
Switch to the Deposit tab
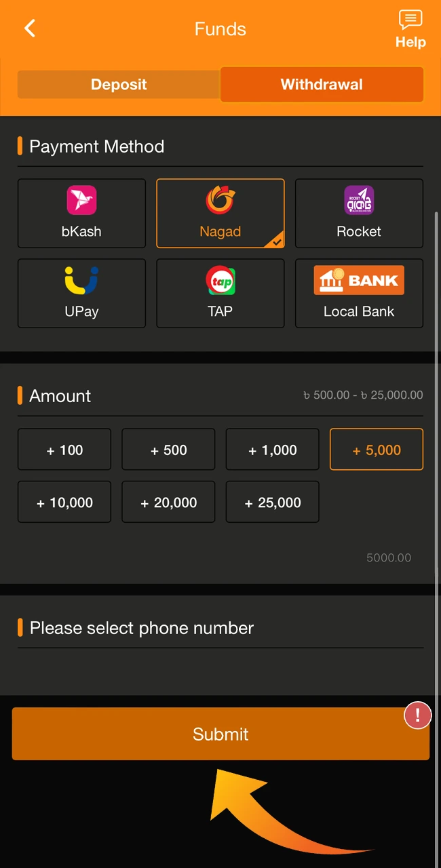(119, 84)
